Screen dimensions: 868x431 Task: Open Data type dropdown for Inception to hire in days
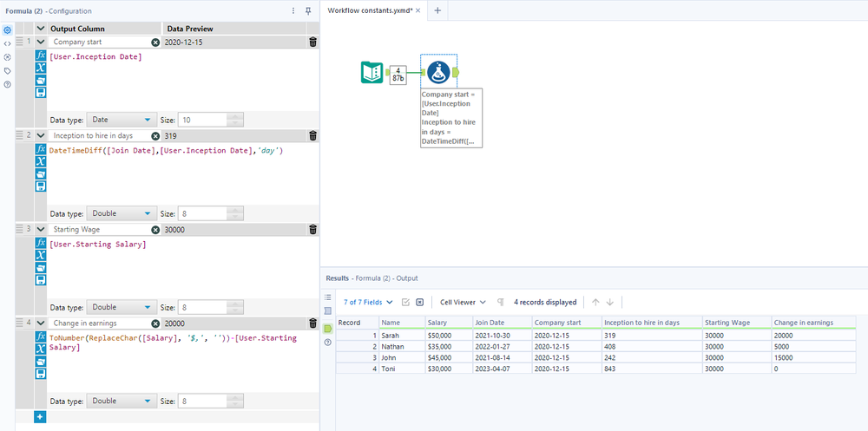pos(122,213)
